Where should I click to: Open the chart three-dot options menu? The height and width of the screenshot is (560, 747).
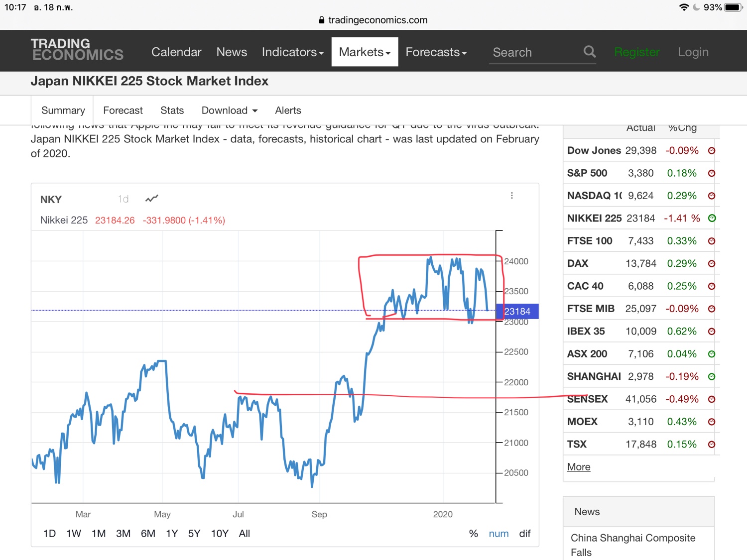511,196
